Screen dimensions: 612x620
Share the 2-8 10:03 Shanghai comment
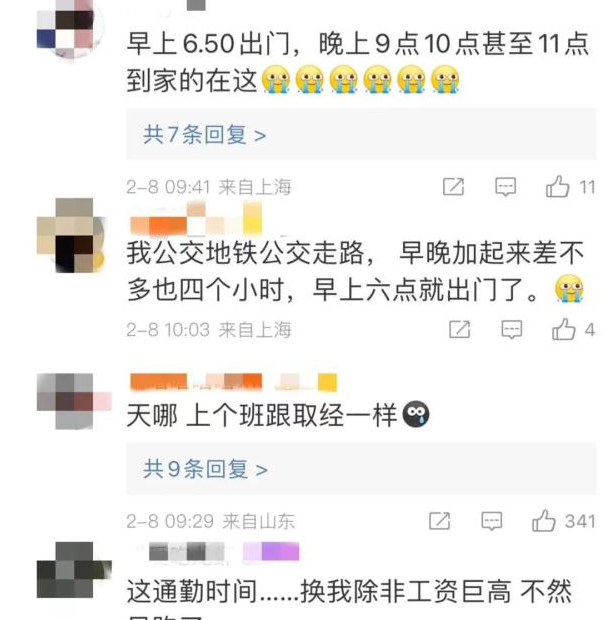[459, 329]
